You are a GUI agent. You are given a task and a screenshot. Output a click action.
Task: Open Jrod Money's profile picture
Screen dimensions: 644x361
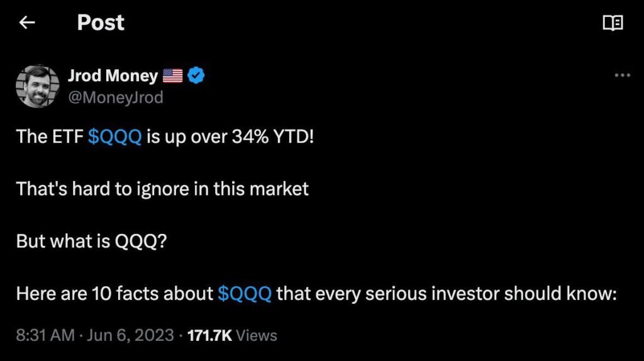[38, 86]
